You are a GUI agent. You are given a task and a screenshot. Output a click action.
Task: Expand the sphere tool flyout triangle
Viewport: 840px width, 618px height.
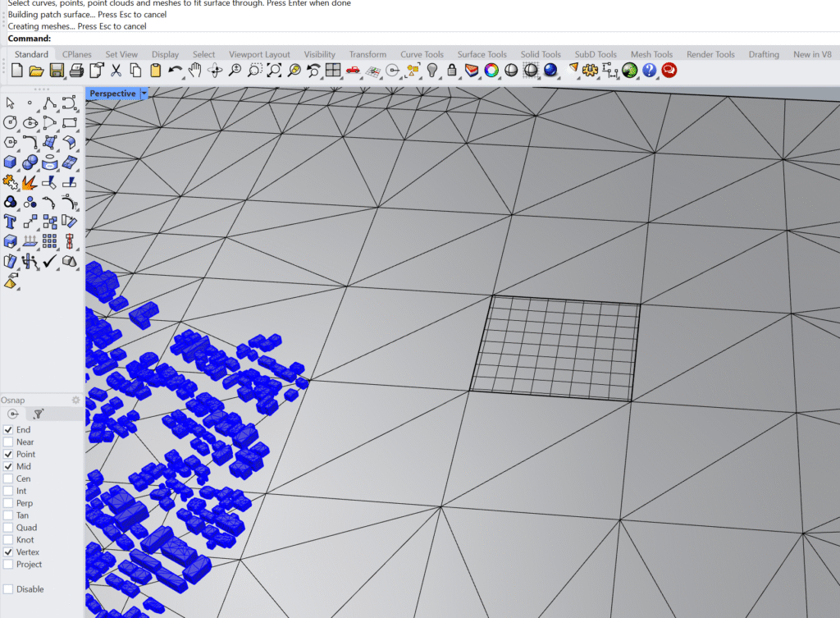(x=38, y=169)
